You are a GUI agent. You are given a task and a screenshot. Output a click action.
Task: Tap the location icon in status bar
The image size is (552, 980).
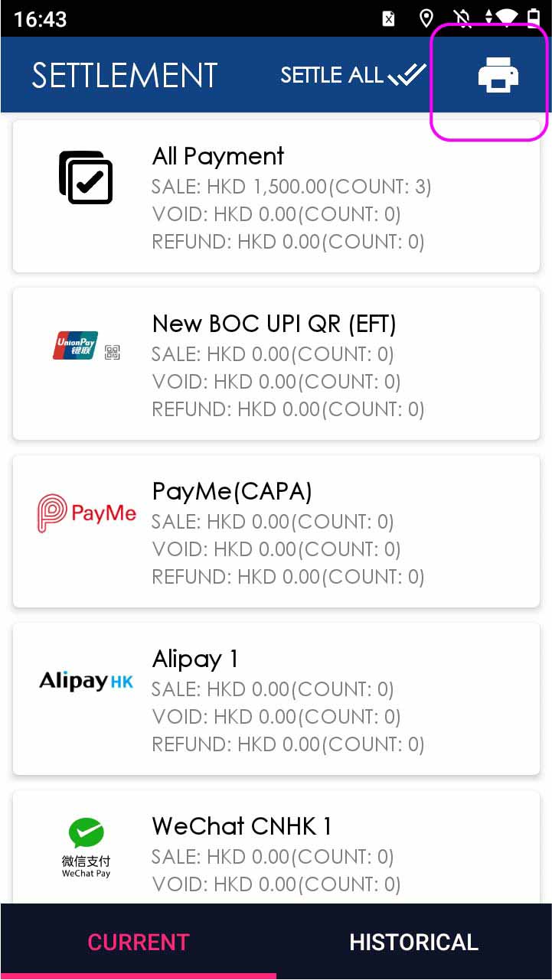pyautogui.click(x=426, y=18)
